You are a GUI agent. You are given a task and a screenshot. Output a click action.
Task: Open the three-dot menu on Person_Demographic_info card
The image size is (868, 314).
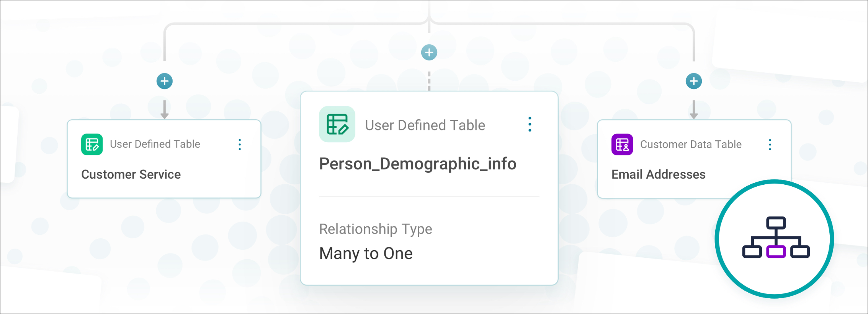pyautogui.click(x=530, y=124)
